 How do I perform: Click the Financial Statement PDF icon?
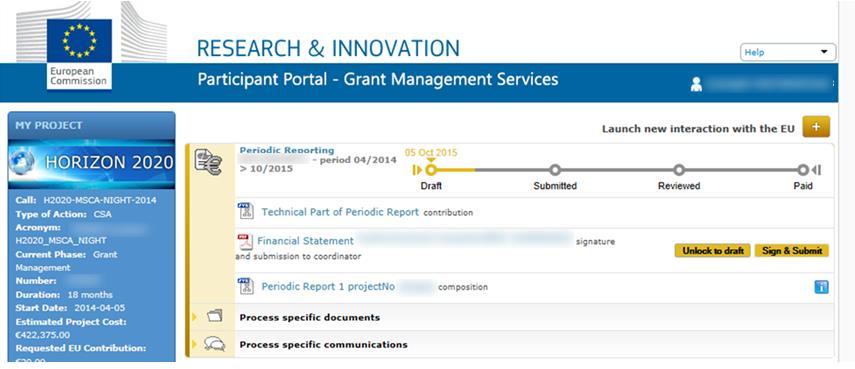pyautogui.click(x=246, y=242)
